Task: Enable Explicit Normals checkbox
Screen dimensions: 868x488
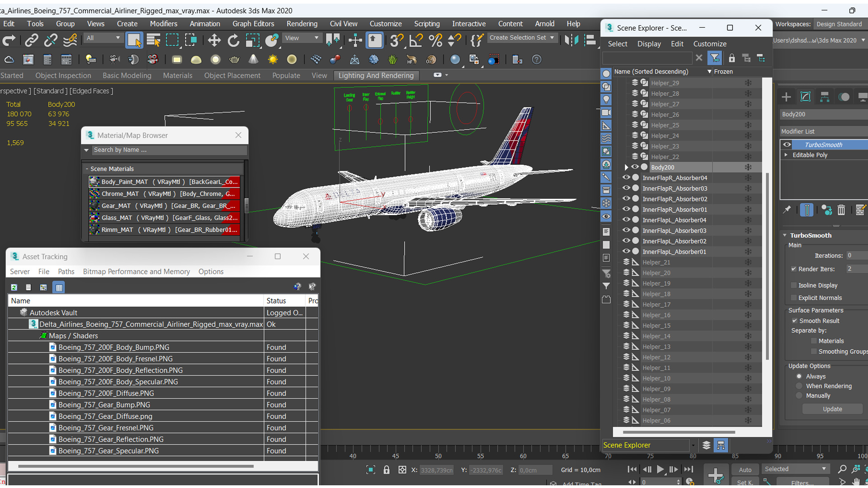Action: (793, 298)
